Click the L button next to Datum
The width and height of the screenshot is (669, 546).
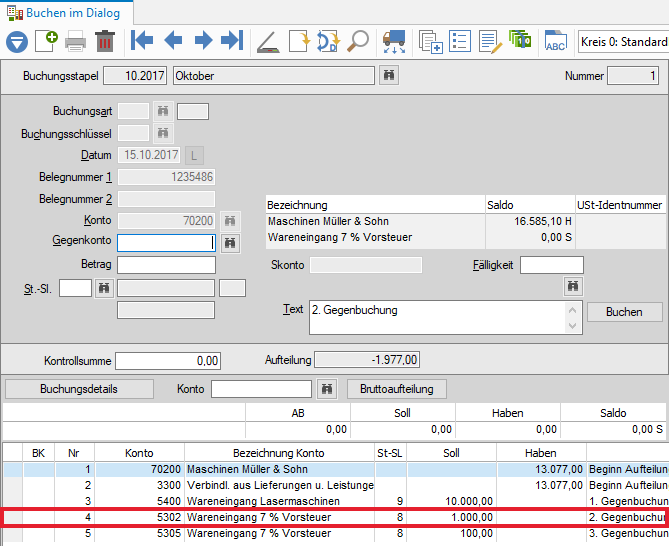(x=194, y=155)
